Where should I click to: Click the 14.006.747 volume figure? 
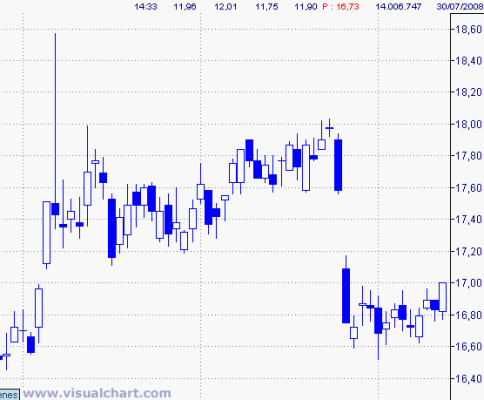click(x=398, y=7)
